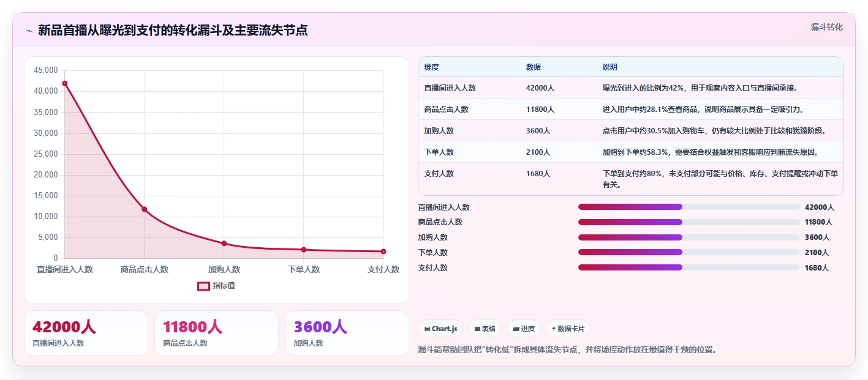Image resolution: width=868 pixels, height=380 pixels.
Task: Click the 直播间进入人数 progress bar
Action: pos(689,207)
